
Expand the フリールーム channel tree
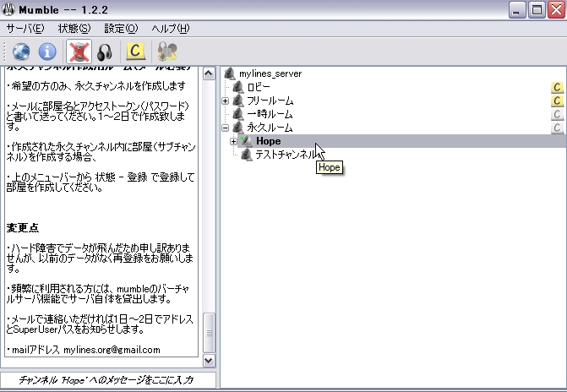click(x=226, y=101)
